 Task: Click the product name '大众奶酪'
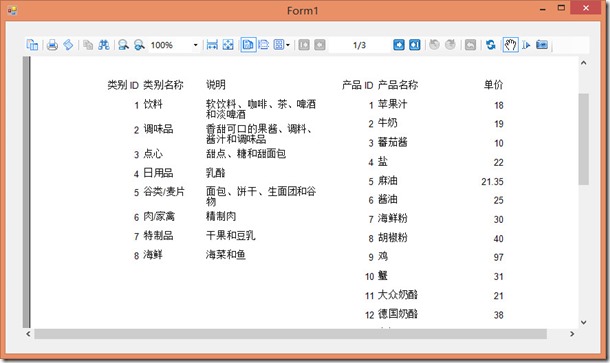[x=398, y=295]
